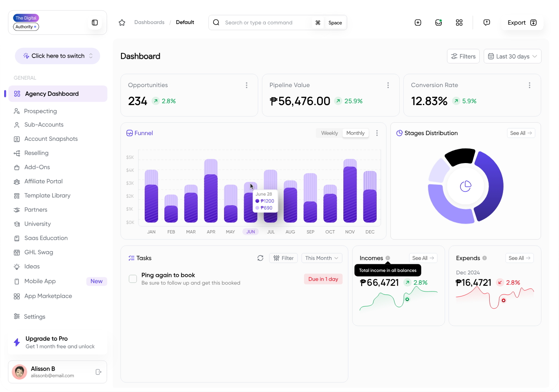Open the help chat bubble icon
Image resolution: width=559 pixels, height=392 pixels.
coord(486,23)
